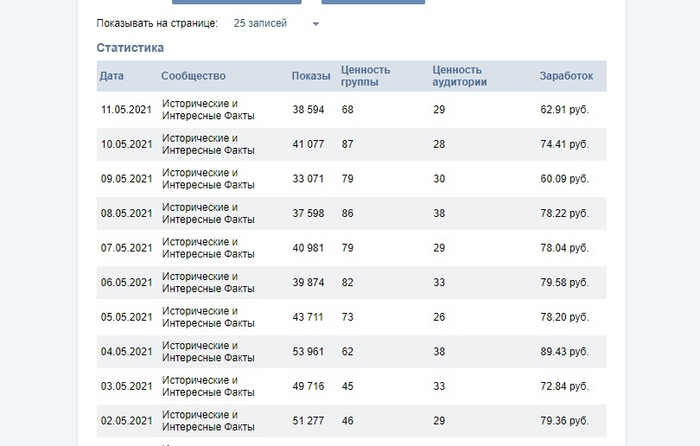Click the 'Дата' column header
The height and width of the screenshot is (446, 700).
pos(112,76)
